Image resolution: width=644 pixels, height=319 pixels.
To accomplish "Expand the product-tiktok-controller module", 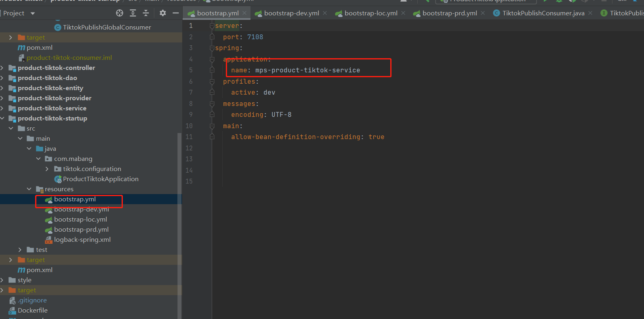I will (x=2, y=68).
